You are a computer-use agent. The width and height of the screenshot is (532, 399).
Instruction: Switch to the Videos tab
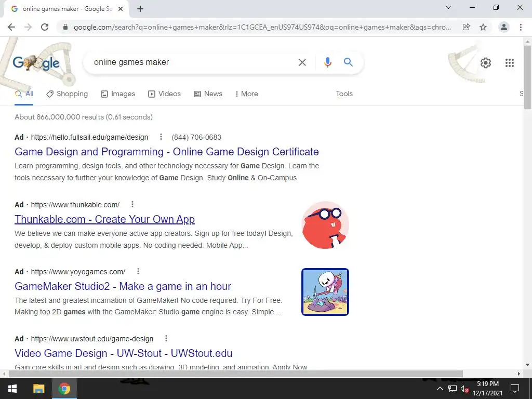(x=164, y=94)
